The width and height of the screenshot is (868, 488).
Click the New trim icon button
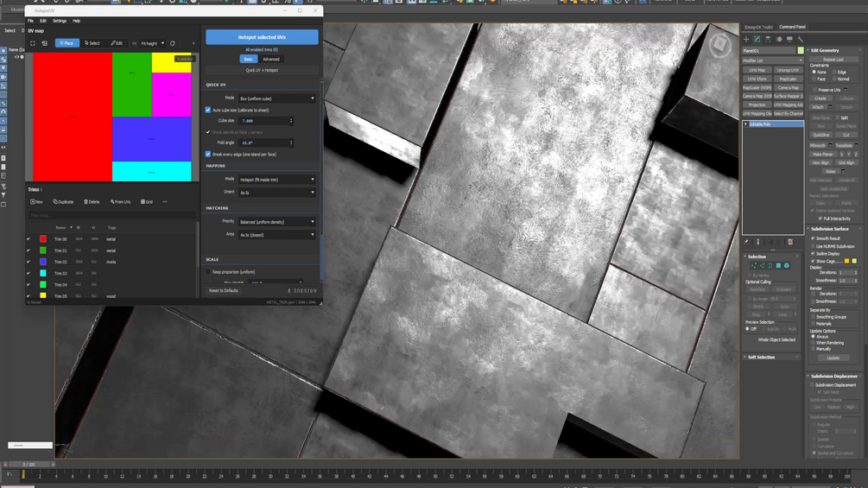click(36, 202)
